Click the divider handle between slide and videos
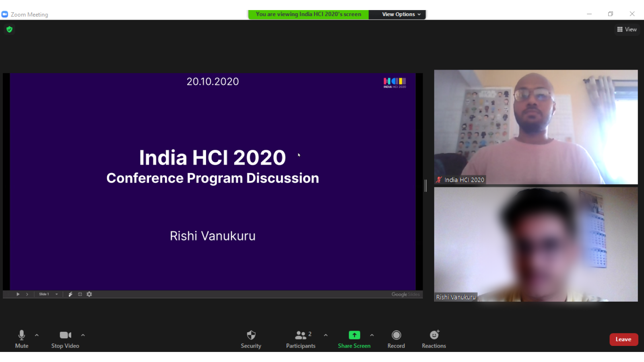This screenshot has height=362, width=644. click(426, 186)
